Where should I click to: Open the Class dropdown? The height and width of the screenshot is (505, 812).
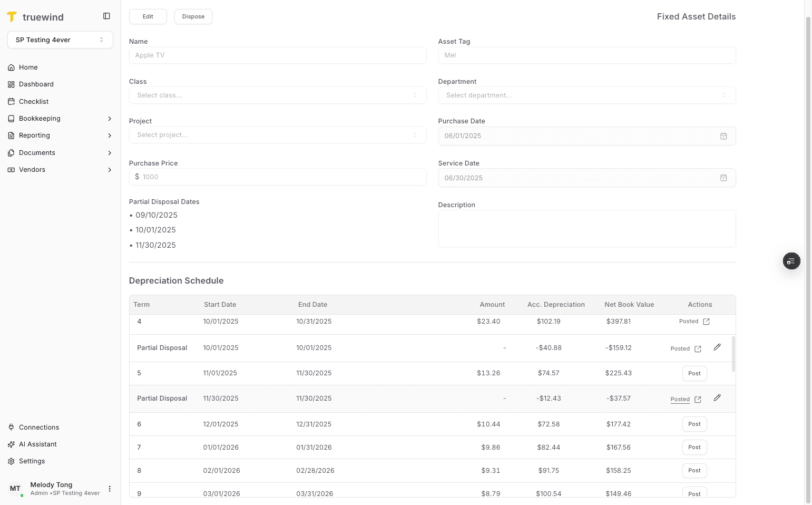coord(278,95)
